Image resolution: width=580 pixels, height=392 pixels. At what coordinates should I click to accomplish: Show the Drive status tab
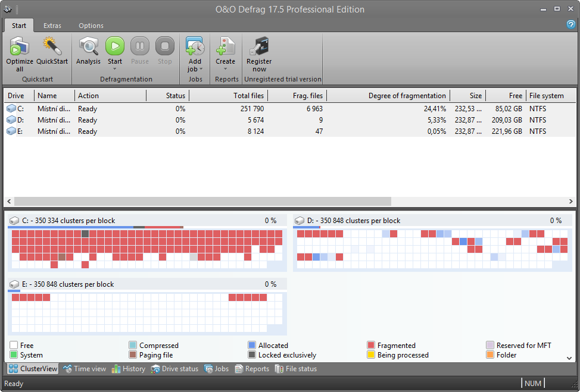[x=174, y=369]
